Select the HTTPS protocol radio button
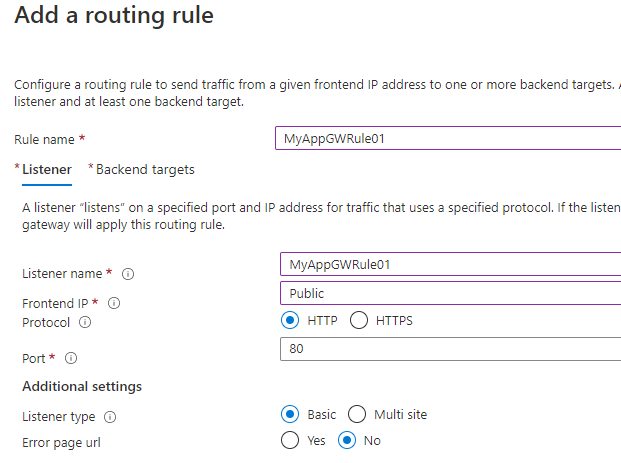This screenshot has height=463, width=621. (359, 321)
